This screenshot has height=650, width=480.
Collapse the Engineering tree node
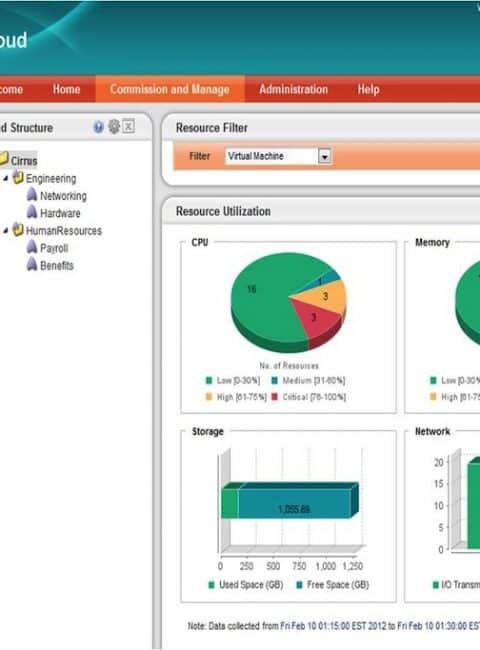tap(6, 179)
